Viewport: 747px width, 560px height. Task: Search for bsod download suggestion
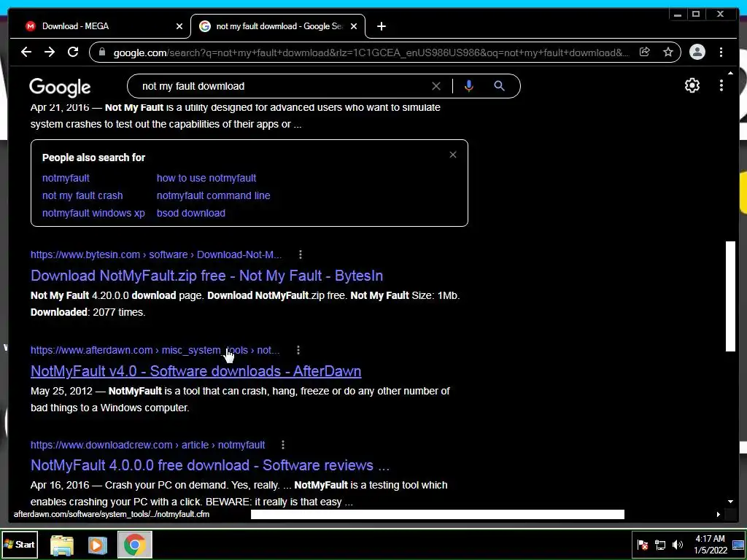pos(191,214)
